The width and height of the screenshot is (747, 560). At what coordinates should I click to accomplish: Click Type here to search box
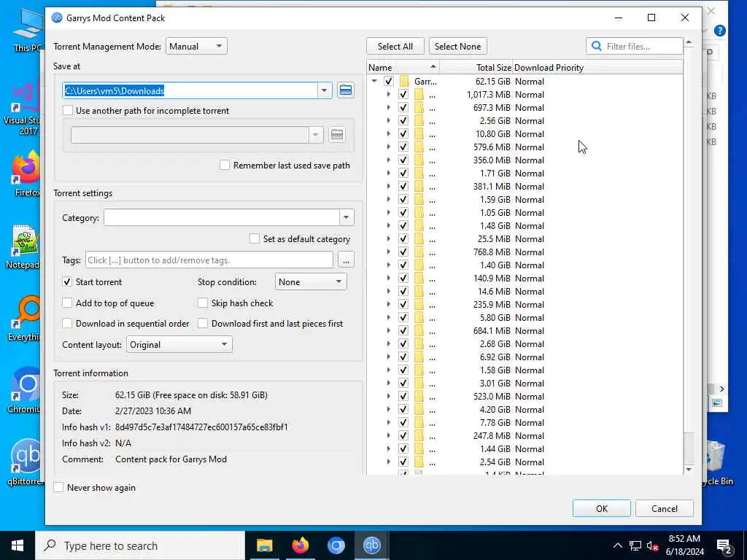click(140, 545)
